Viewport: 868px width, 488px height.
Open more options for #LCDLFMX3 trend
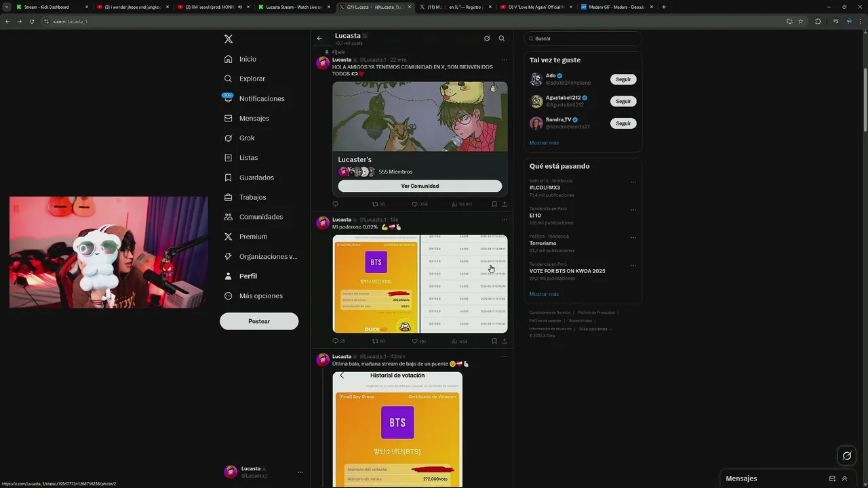(x=633, y=182)
